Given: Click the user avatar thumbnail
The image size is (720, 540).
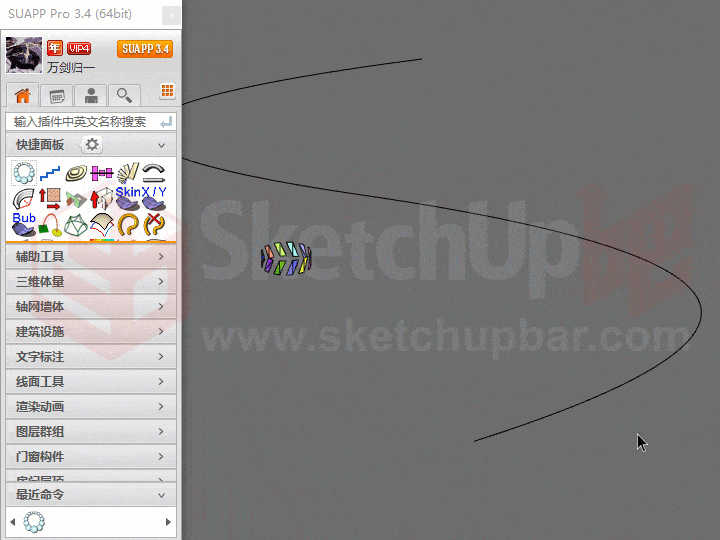Looking at the screenshot, I should pos(23,55).
